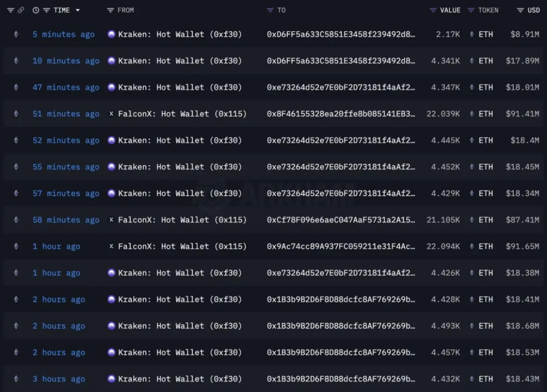This screenshot has height=392, width=547.
Task: Open the filter icon beside link icon
Action: pos(10,10)
